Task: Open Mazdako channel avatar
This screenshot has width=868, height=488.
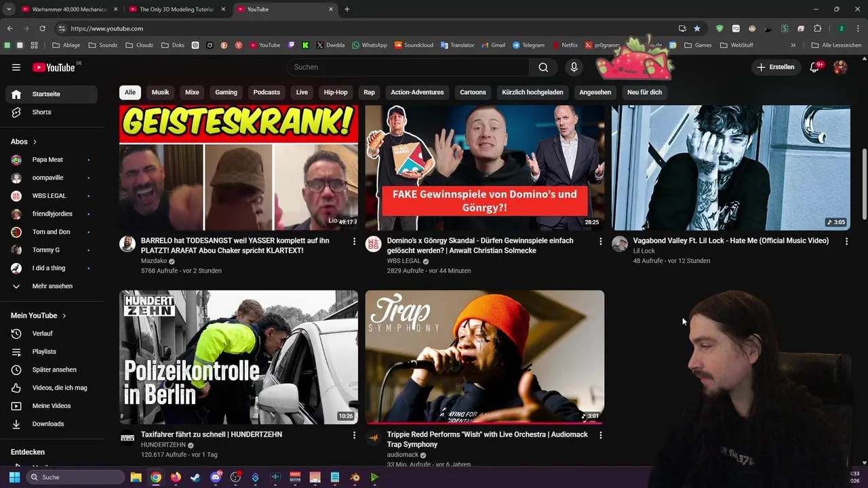Action: pos(127,244)
